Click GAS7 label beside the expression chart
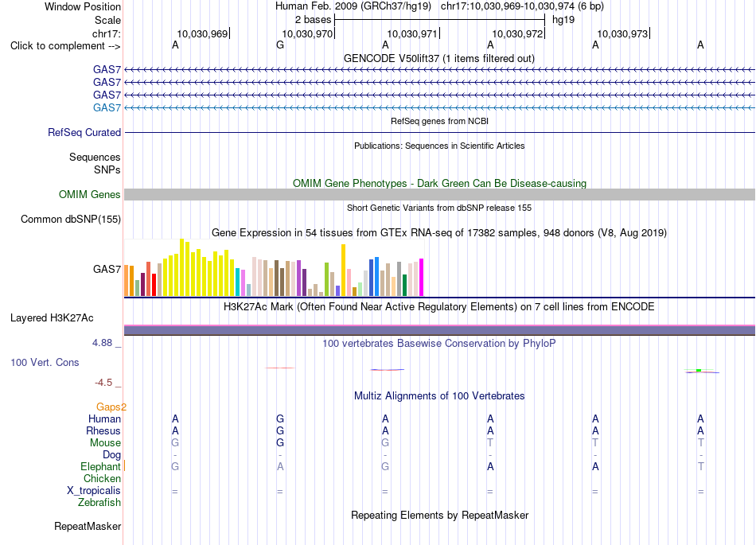Screen dimensions: 756x545 pos(107,269)
